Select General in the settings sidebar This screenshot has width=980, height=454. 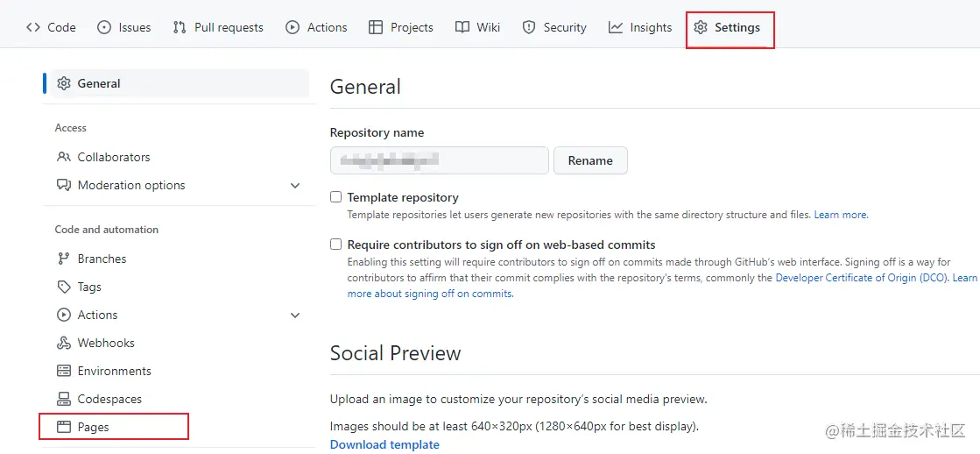[x=180, y=83]
